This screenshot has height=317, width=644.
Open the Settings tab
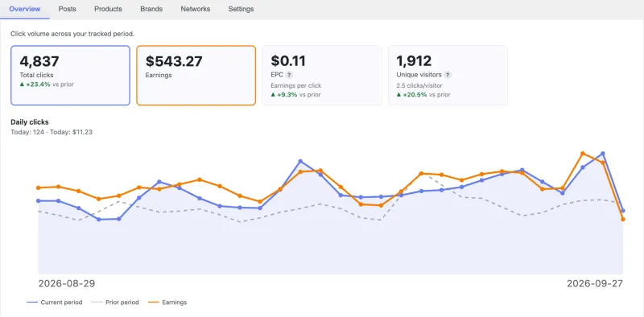241,9
